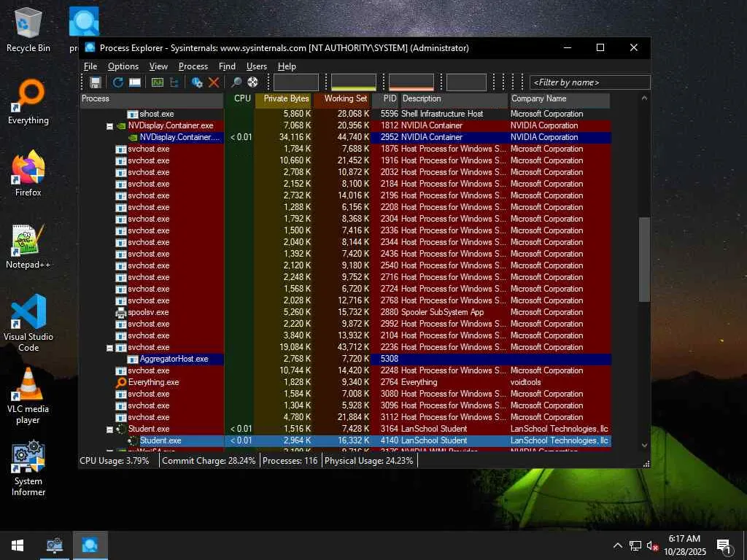Click the sihost.exe process icon
This screenshot has width=747, height=560.
pos(133,114)
